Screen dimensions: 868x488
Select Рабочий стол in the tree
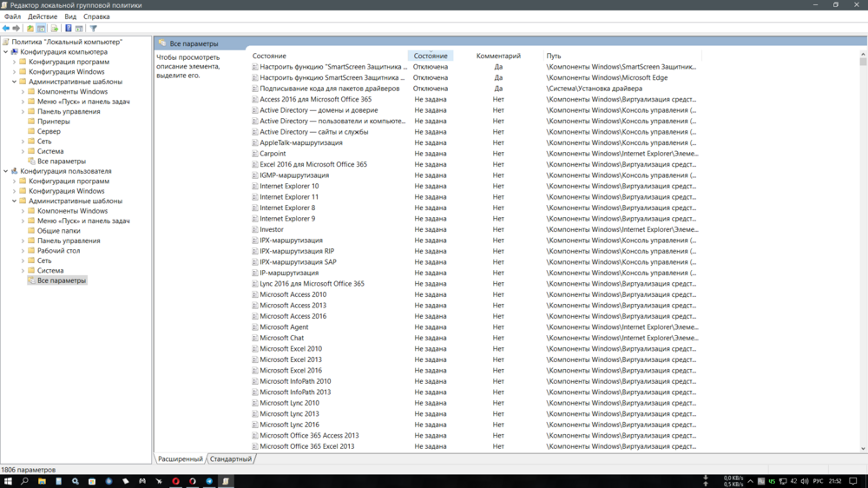59,250
